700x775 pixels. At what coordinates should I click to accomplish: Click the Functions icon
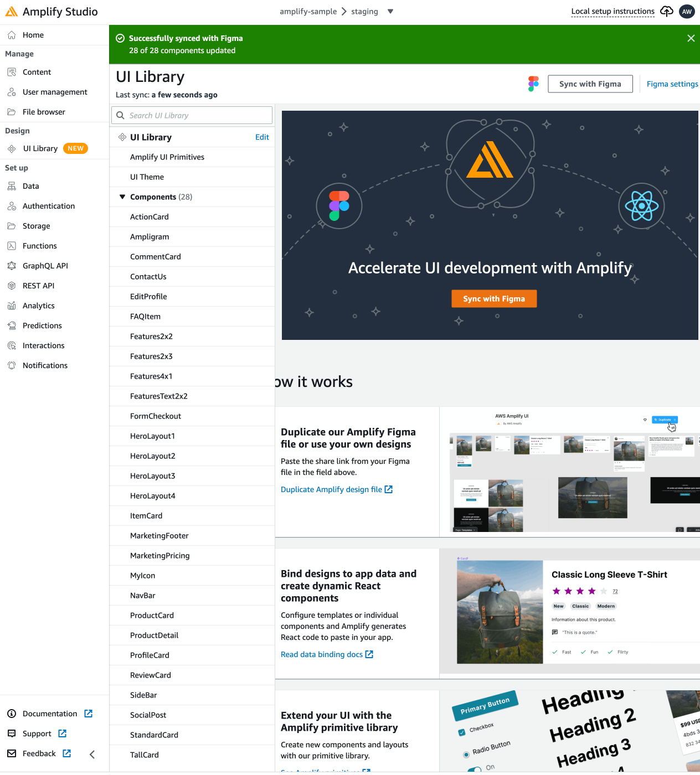pos(12,246)
